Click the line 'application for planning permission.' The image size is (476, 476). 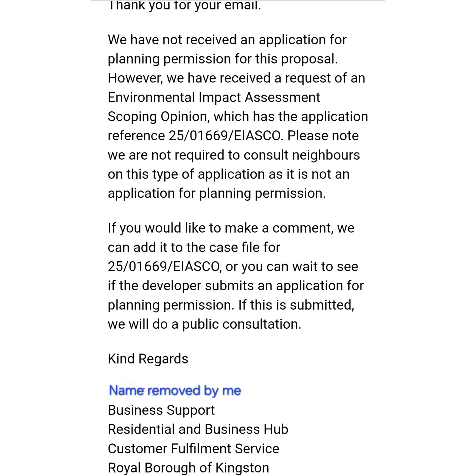(x=217, y=193)
